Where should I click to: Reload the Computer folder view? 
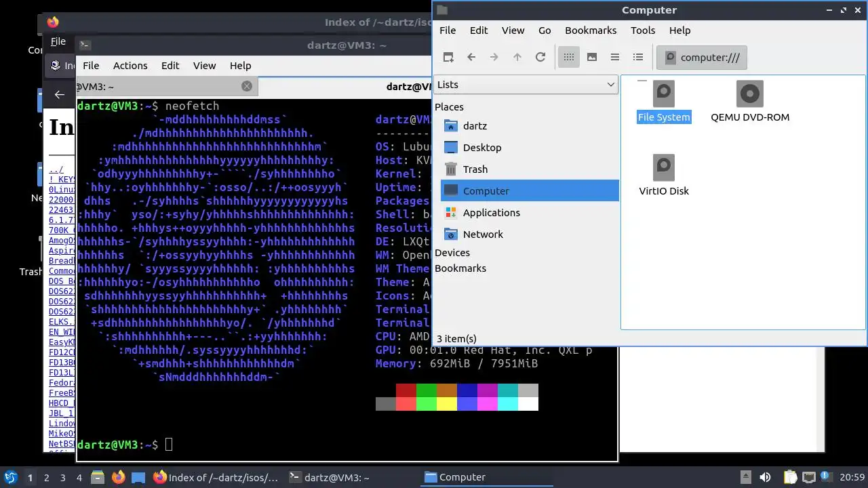(540, 57)
